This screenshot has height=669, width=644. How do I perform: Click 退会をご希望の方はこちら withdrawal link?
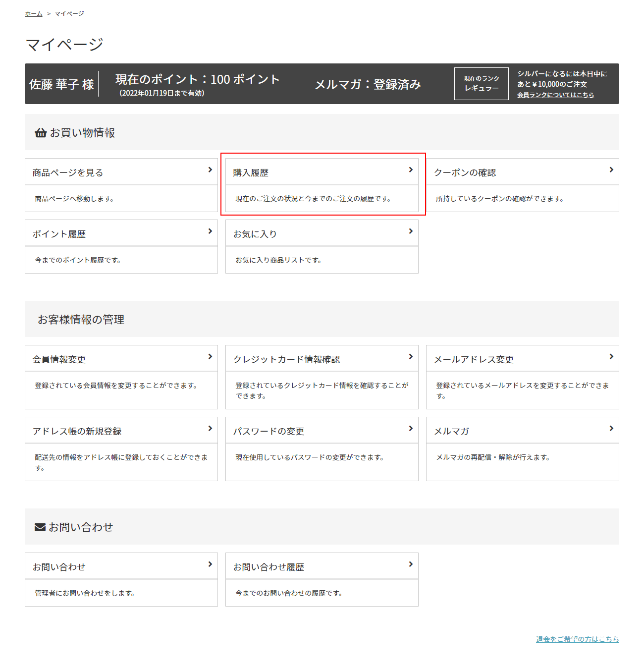click(578, 639)
